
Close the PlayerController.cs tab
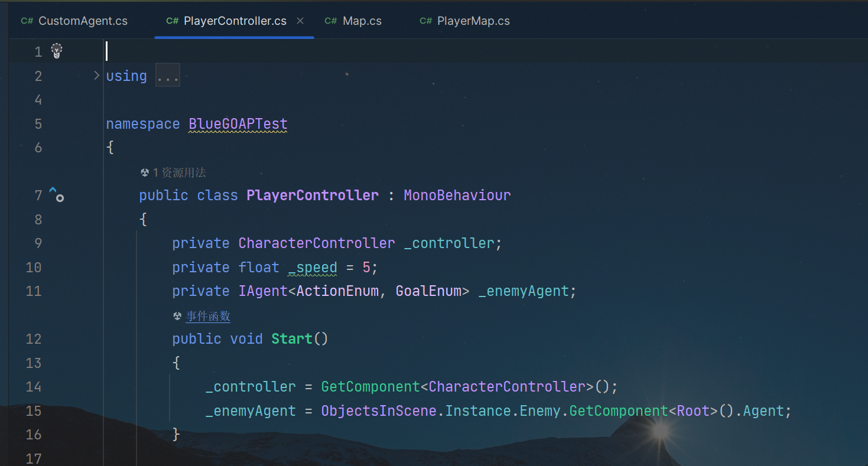pyautogui.click(x=300, y=21)
